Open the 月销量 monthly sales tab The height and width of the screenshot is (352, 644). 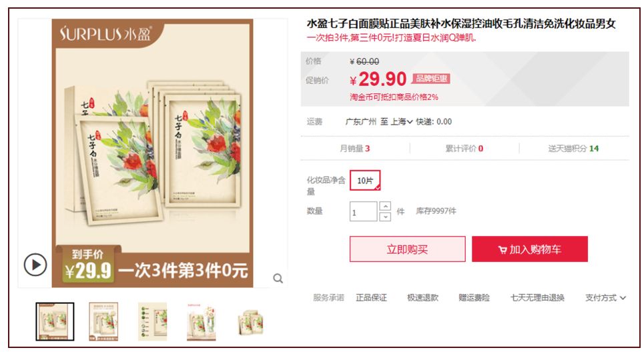pos(355,149)
